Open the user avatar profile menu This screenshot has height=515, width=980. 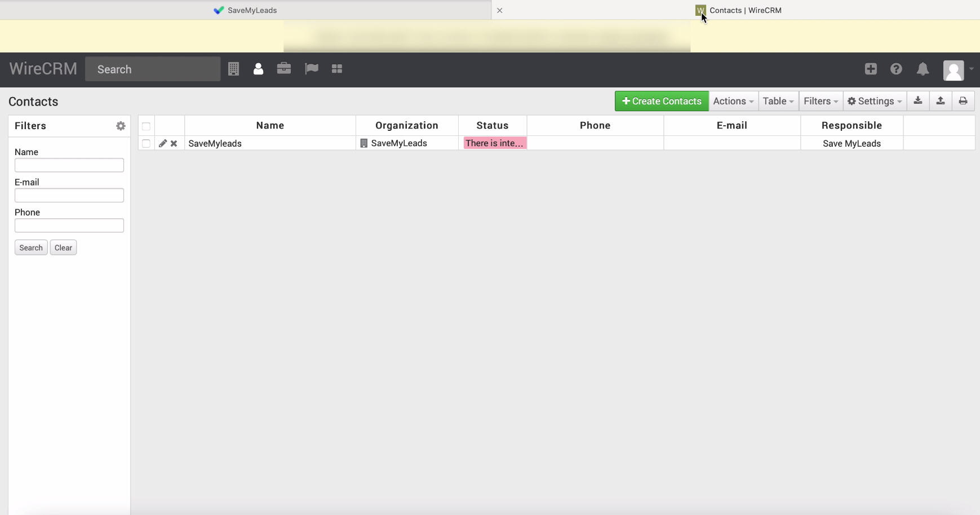pos(954,71)
